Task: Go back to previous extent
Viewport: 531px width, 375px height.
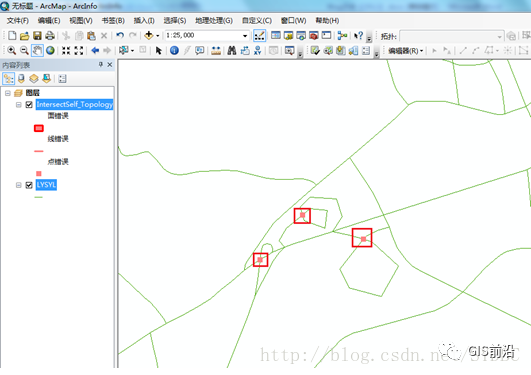Action: coord(95,50)
